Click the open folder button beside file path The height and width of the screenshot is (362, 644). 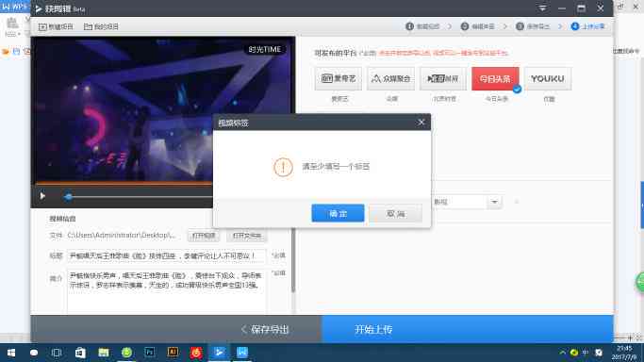[247, 236]
